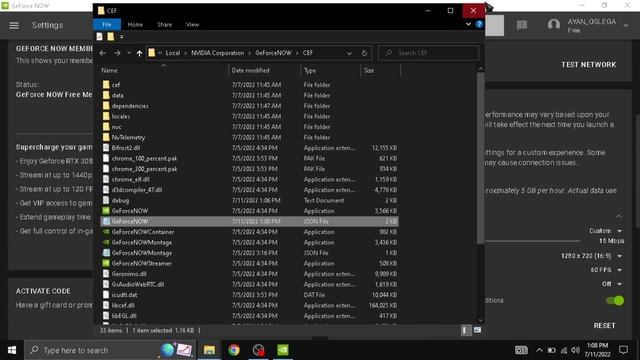Open the View ribbon tab
640x360 pixels.
(192, 24)
